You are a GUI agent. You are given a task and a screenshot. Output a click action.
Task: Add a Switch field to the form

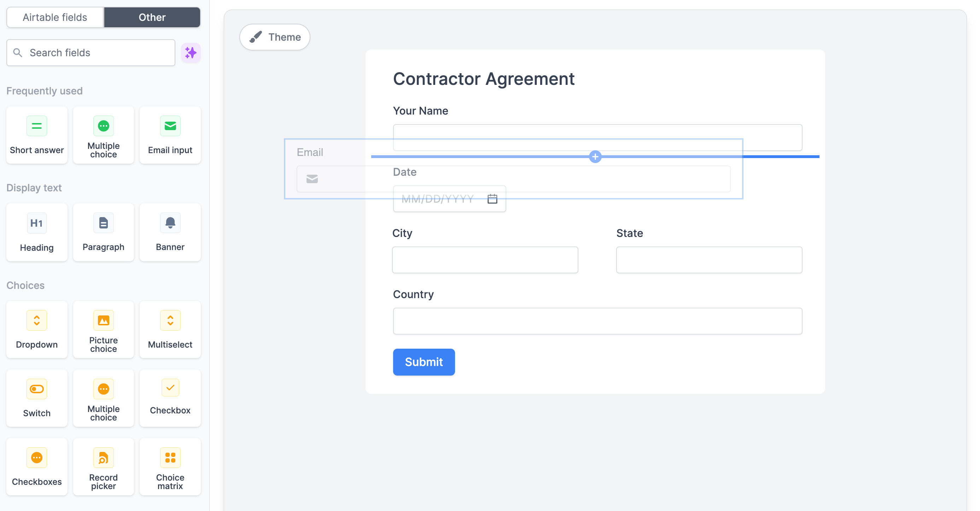[x=36, y=398]
